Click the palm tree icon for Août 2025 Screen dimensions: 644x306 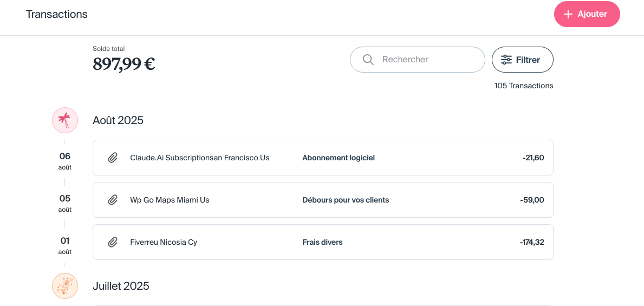tap(65, 120)
